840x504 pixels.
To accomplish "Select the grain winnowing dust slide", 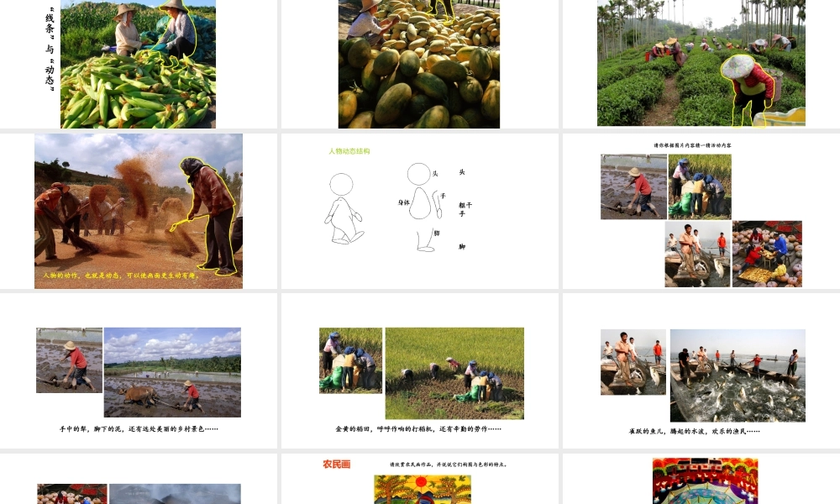I will 139,211.
